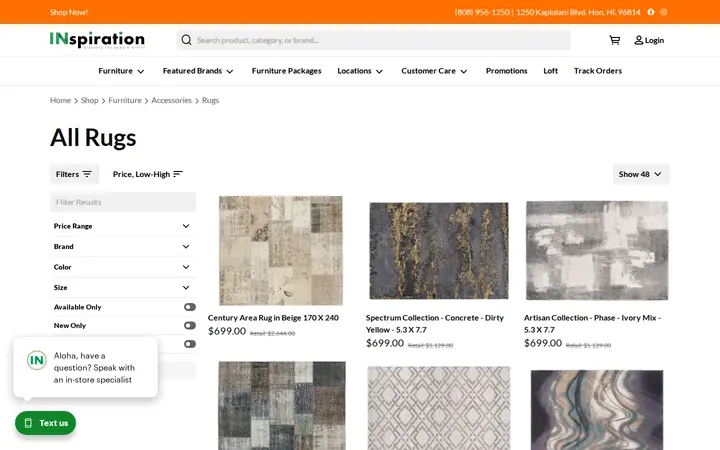
Task: Click Shop in the breadcrumb
Action: pos(90,100)
